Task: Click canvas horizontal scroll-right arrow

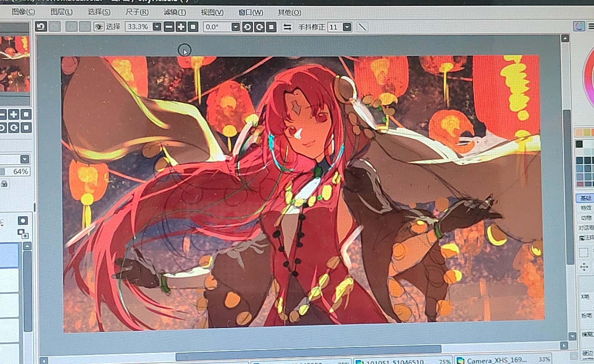Action: (x=564, y=345)
